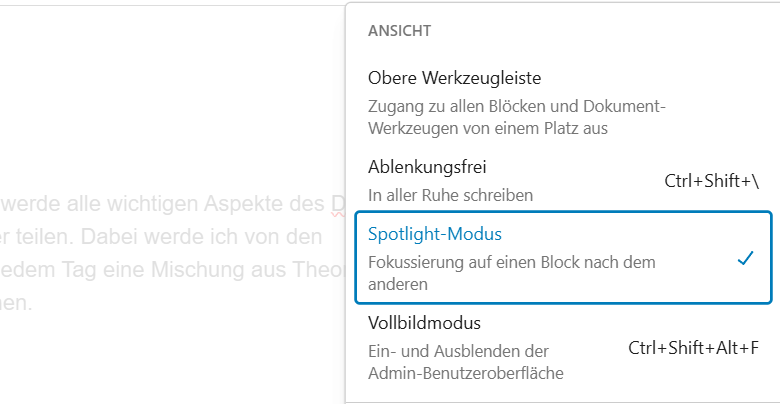Switch on Vollbildmodus

click(x=425, y=323)
